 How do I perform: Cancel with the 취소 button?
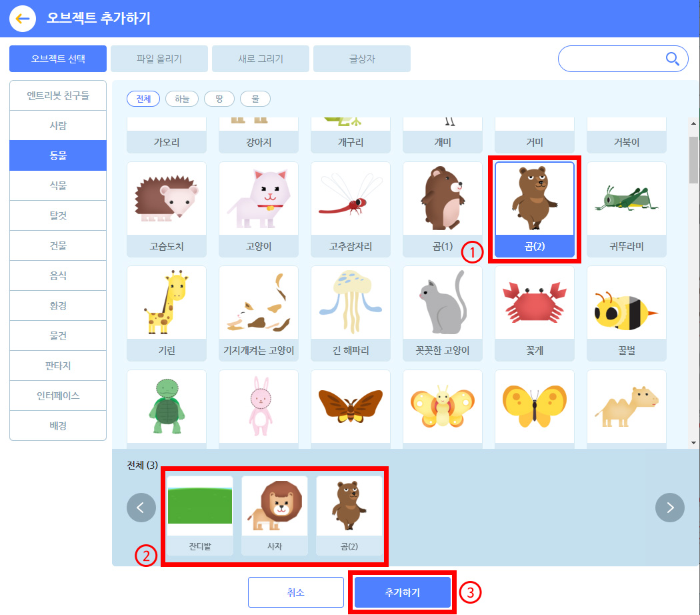tap(296, 592)
